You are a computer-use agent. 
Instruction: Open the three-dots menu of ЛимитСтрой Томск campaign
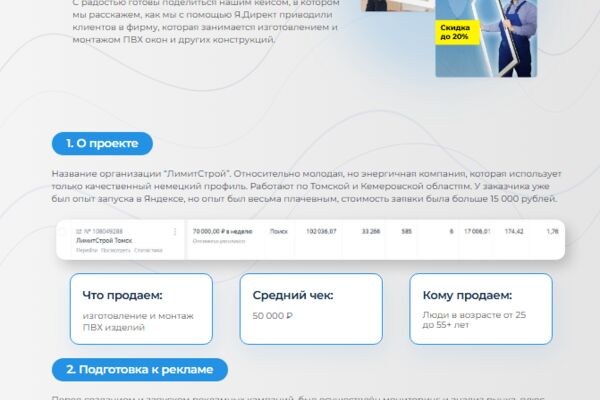tap(175, 232)
